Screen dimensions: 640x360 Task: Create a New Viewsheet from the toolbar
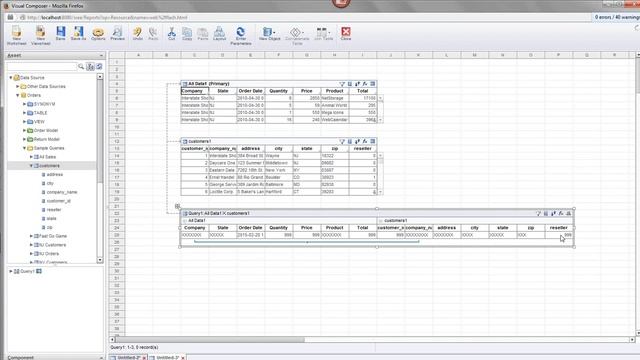click(40, 35)
